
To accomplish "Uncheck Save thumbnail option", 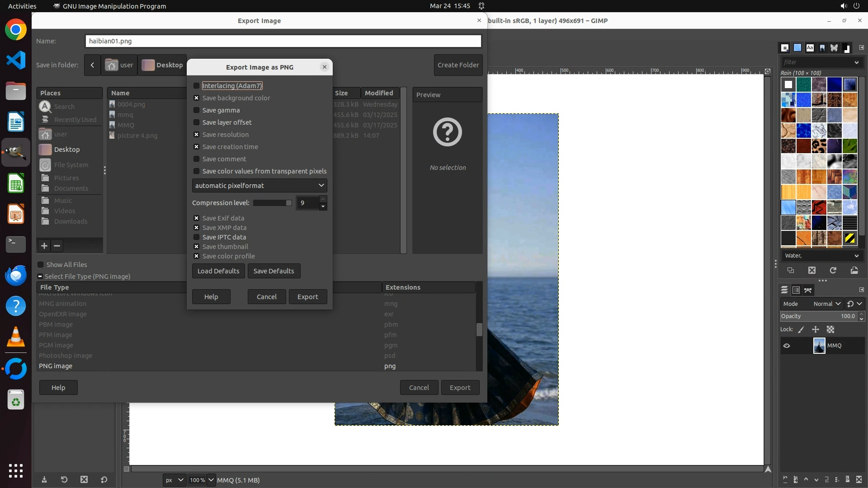I will pos(196,247).
